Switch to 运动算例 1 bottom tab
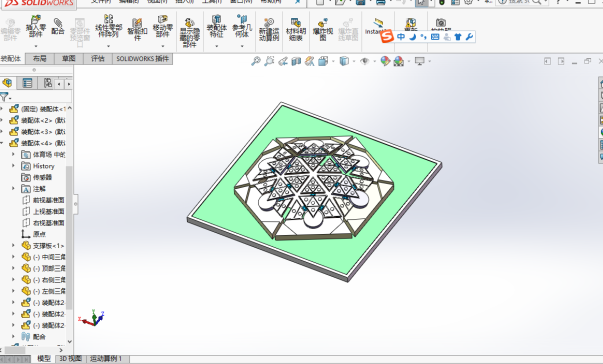The width and height of the screenshot is (603, 364). [105, 359]
